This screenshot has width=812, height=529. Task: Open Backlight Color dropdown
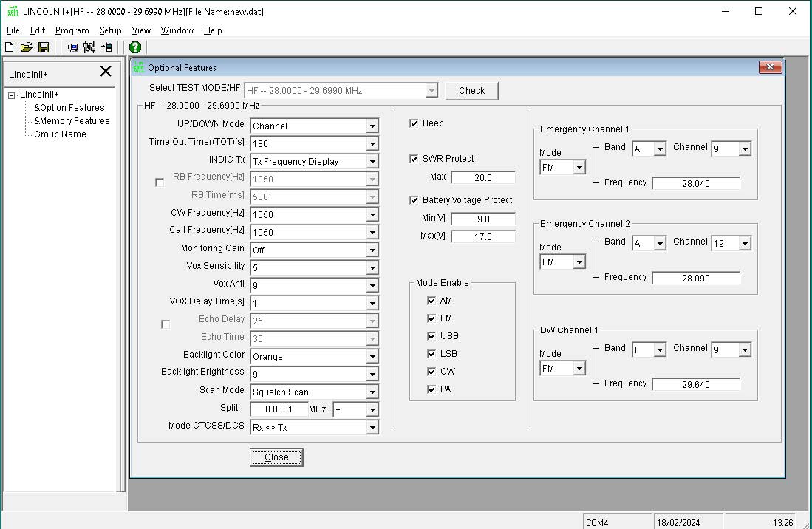click(x=372, y=357)
